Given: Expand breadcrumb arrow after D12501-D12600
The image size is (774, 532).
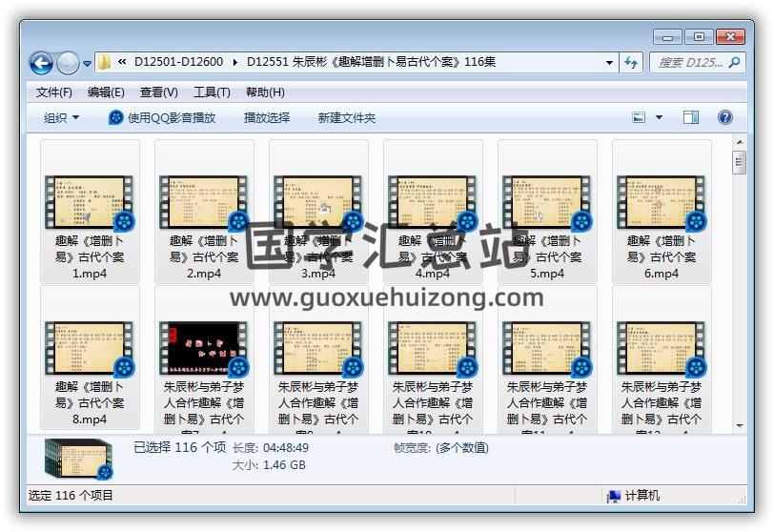Looking at the screenshot, I should coord(234,62).
